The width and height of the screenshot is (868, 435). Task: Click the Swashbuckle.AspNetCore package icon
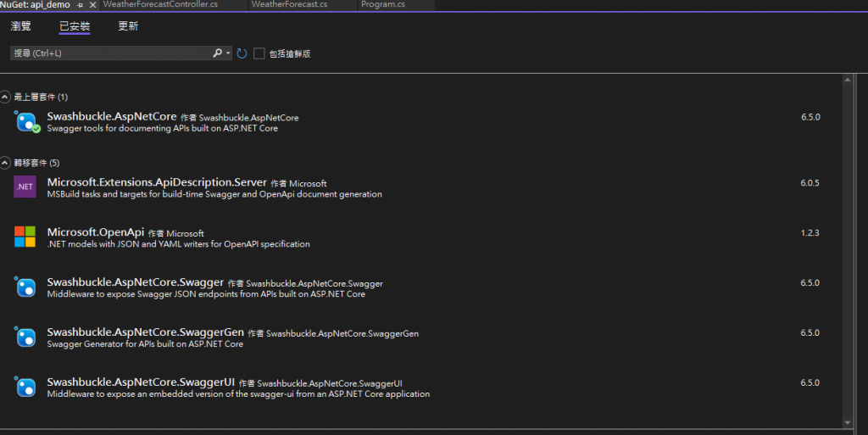(x=26, y=122)
